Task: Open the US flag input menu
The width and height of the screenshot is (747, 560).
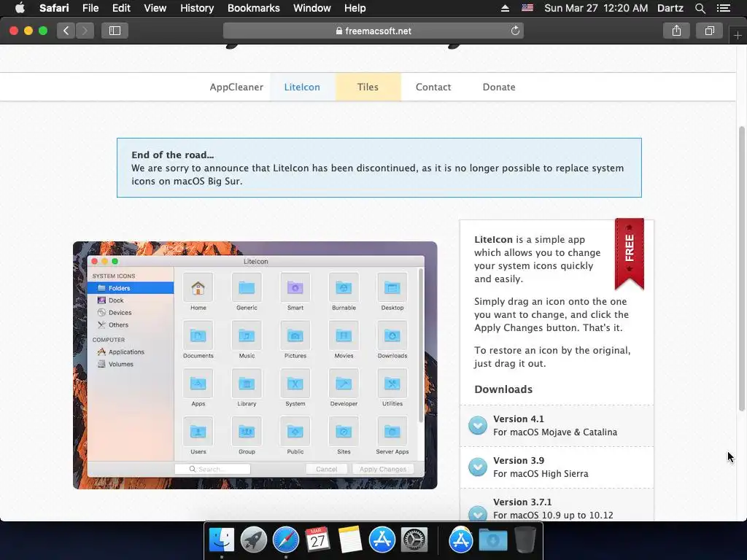Action: click(527, 8)
